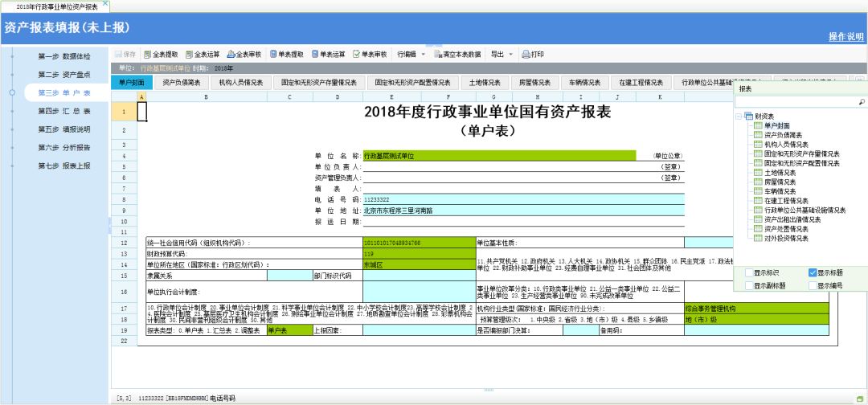Run 全表提取 from the toolbar

pos(161,54)
